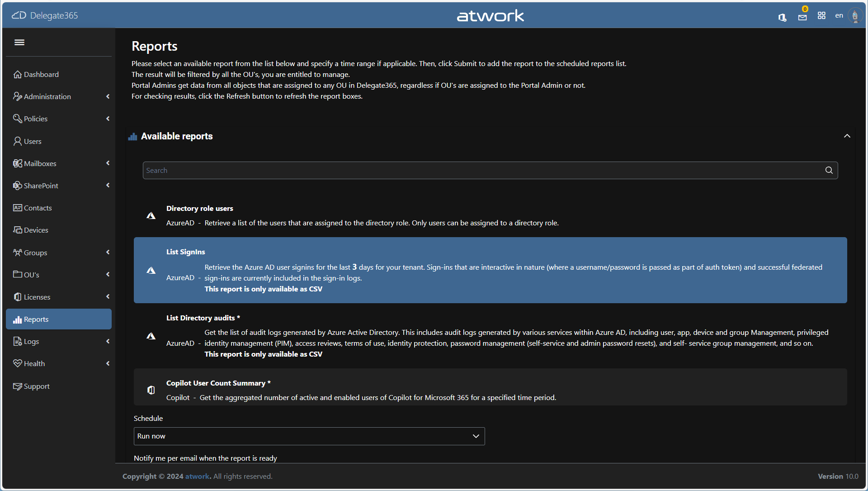Click the Health heart icon
The width and height of the screenshot is (868, 491).
tap(18, 363)
